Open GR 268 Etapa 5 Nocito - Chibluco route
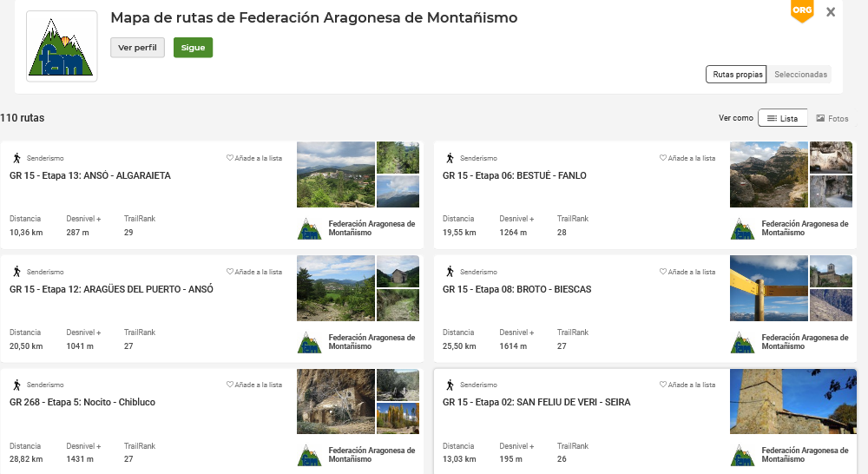Image resolution: width=868 pixels, height=474 pixels. (82, 403)
